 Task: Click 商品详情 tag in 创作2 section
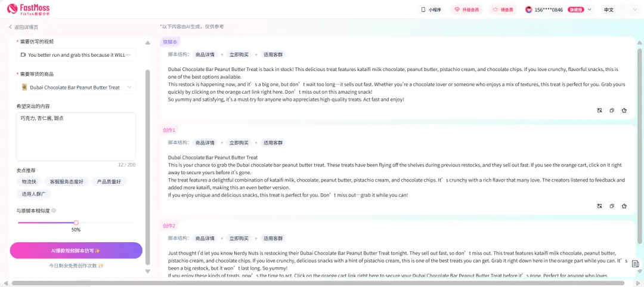coord(205,238)
